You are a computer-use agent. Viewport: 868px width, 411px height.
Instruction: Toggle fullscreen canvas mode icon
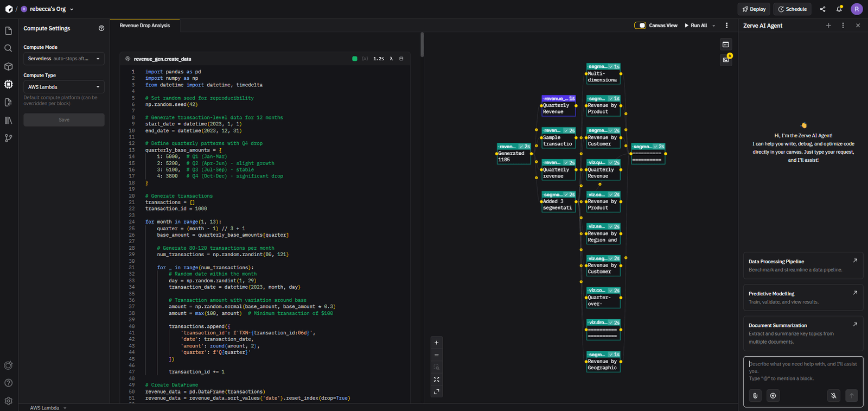click(437, 391)
